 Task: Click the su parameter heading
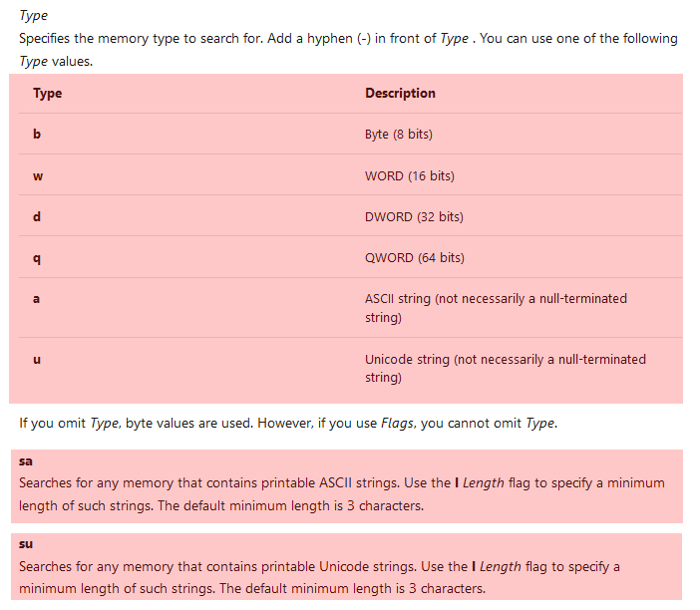[26, 544]
